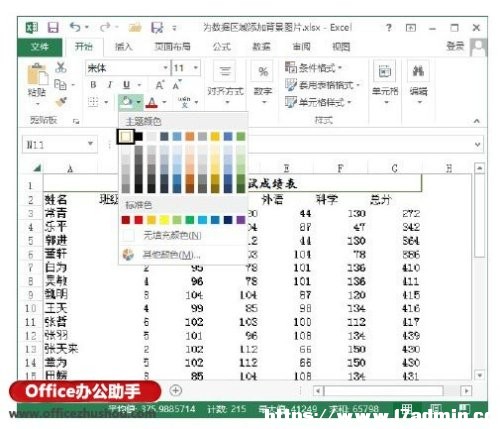Image resolution: width=500 pixels, height=429 pixels.
Task: Click the Select All corner triangle
Action: tap(37, 167)
